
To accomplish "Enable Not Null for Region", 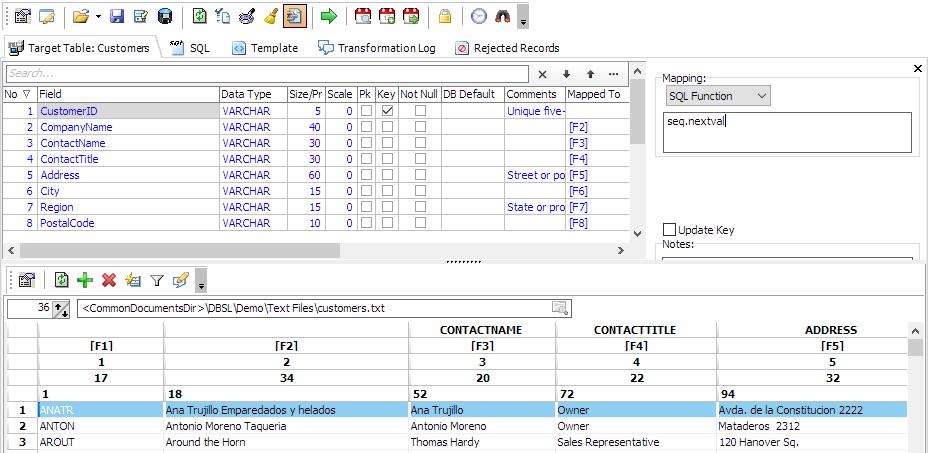I will tap(420, 207).
